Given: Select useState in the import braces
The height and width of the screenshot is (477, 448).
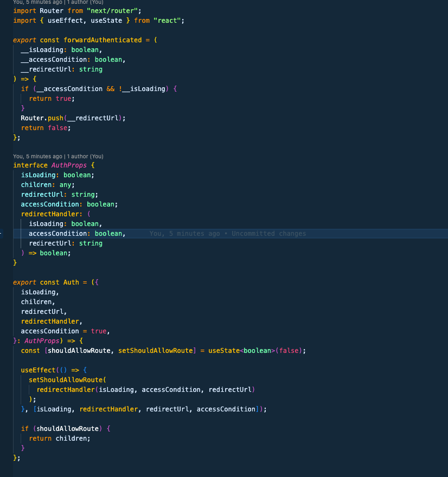Looking at the screenshot, I should tap(106, 21).
